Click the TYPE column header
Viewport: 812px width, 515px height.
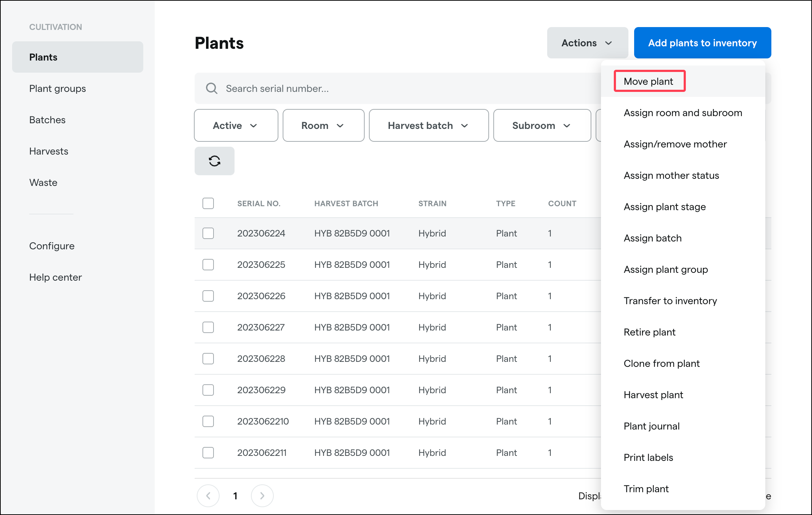[x=505, y=203]
